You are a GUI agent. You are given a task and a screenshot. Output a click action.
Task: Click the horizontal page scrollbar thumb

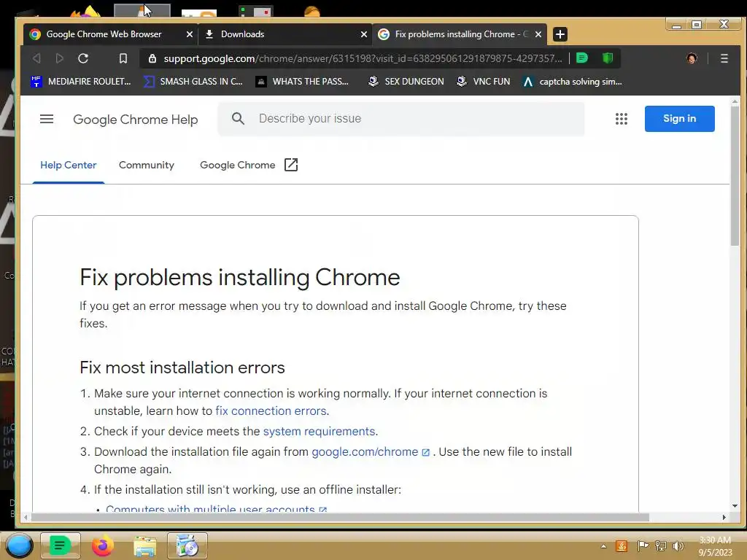[x=339, y=517]
